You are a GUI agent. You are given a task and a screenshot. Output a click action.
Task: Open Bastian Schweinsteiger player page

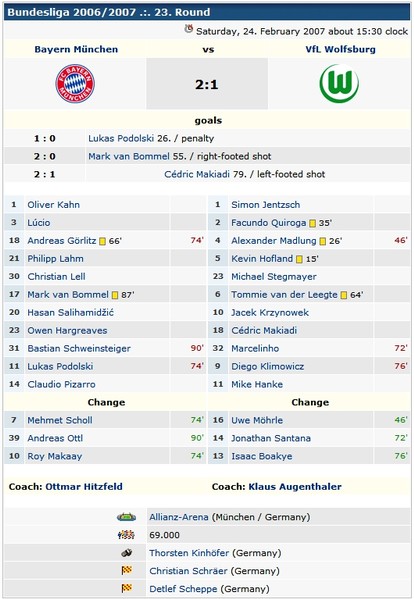click(79, 348)
